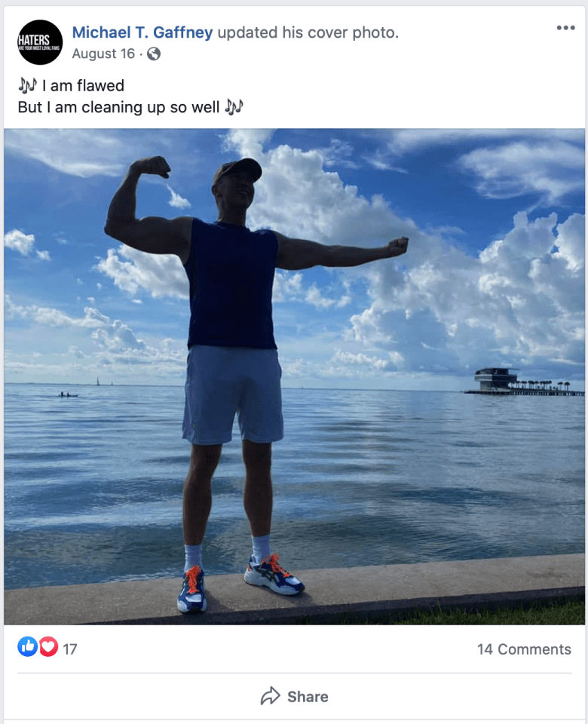Click the music notes emoji before "I am flawed"
Image resolution: width=588 pixels, height=724 pixels.
point(27,85)
